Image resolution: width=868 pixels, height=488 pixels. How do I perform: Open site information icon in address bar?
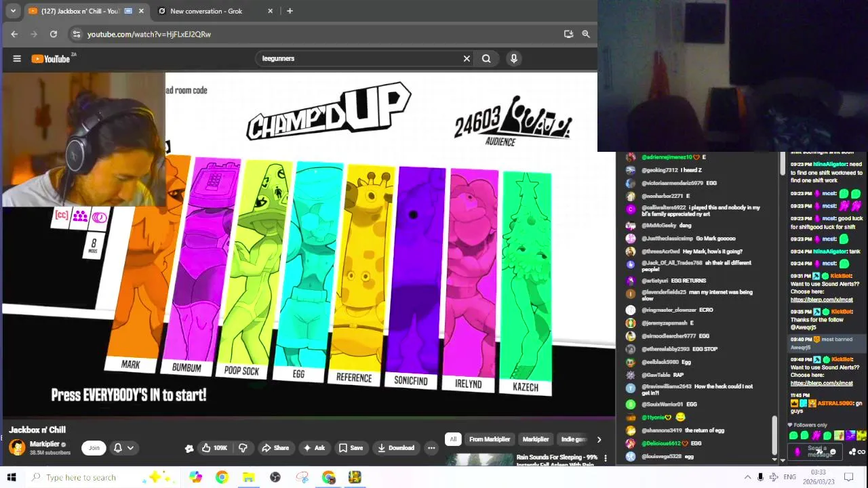[x=77, y=34]
